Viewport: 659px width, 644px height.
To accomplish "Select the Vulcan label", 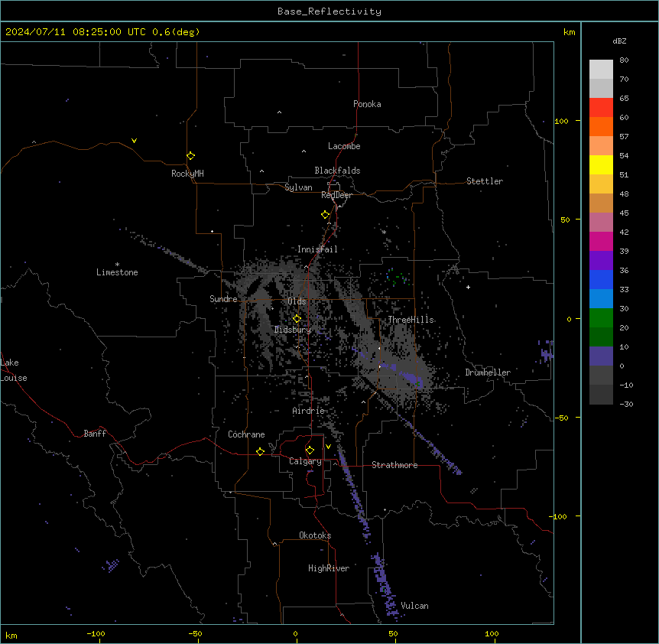I will pos(415,606).
